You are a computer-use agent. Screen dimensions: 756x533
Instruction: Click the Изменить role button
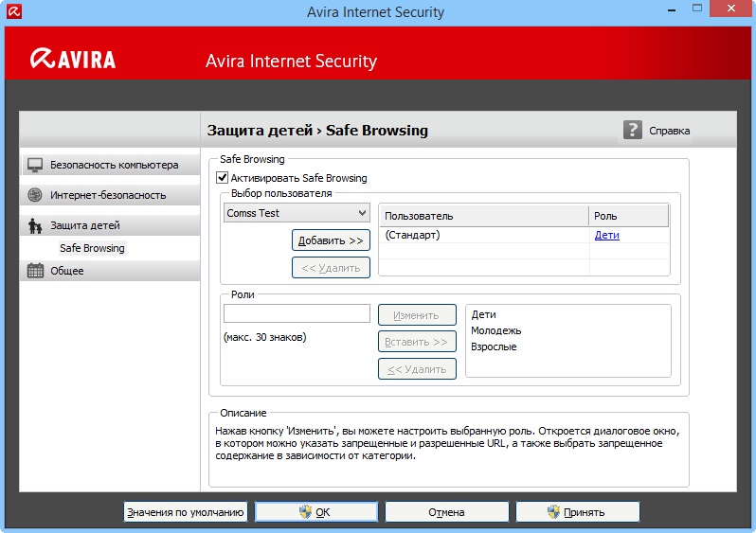pos(417,315)
